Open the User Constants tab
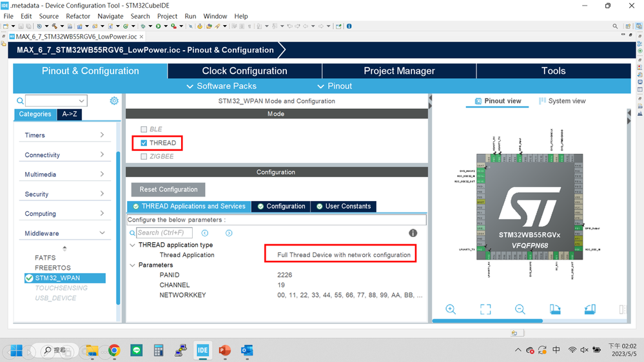644x362 pixels. pyautogui.click(x=344, y=206)
